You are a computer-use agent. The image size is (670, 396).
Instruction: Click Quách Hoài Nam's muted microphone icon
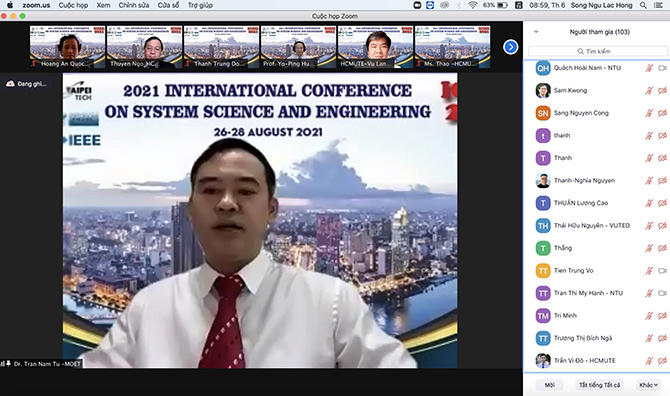point(649,68)
